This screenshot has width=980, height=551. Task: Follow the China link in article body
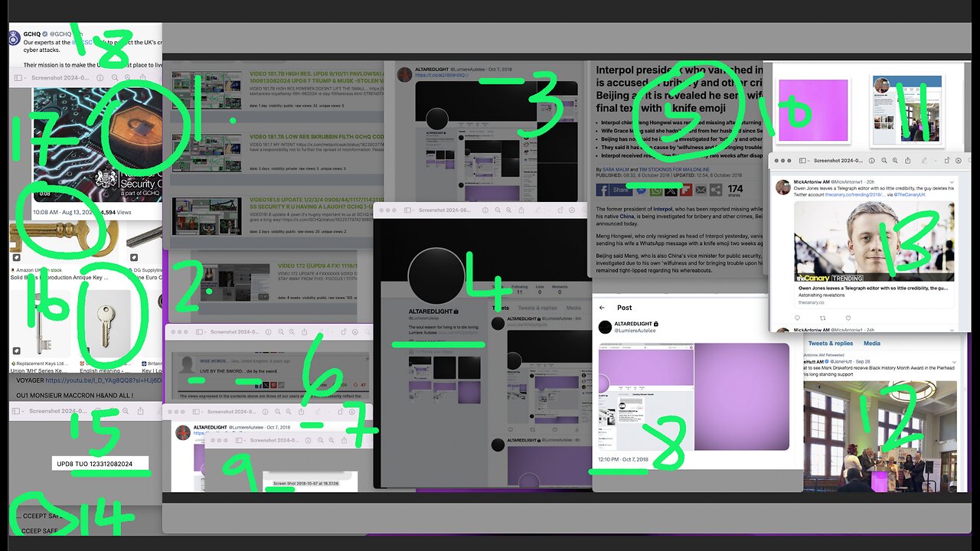tap(626, 217)
